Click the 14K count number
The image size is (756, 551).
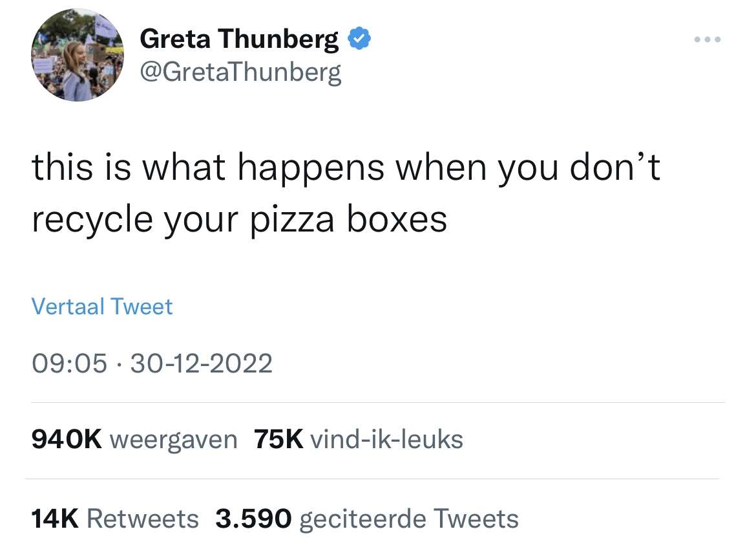[x=55, y=519]
